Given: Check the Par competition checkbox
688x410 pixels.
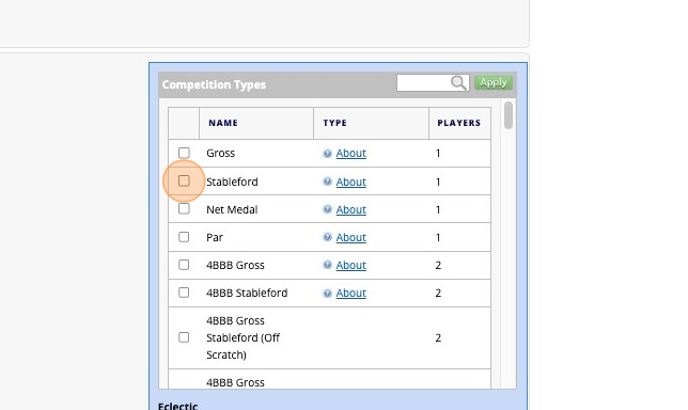Looking at the screenshot, I should (x=184, y=237).
